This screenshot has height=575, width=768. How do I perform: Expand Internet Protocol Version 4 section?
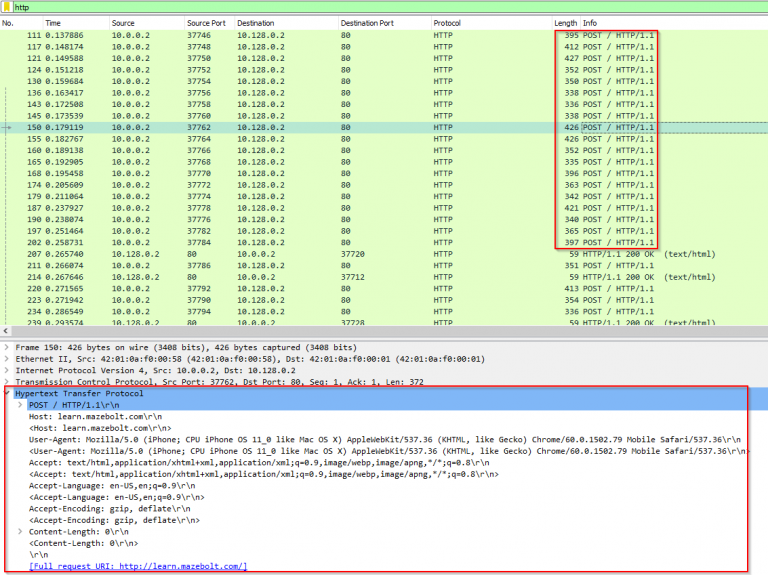(7, 370)
